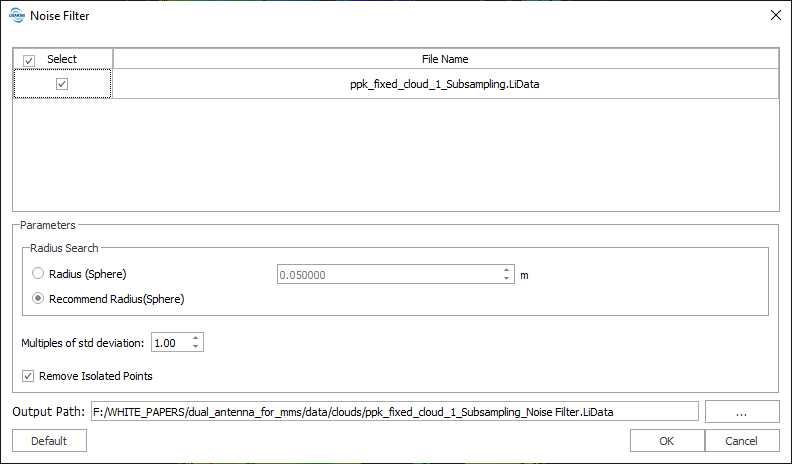Click into the Output Path text field
Screen dimensions: 792x464
(393, 411)
